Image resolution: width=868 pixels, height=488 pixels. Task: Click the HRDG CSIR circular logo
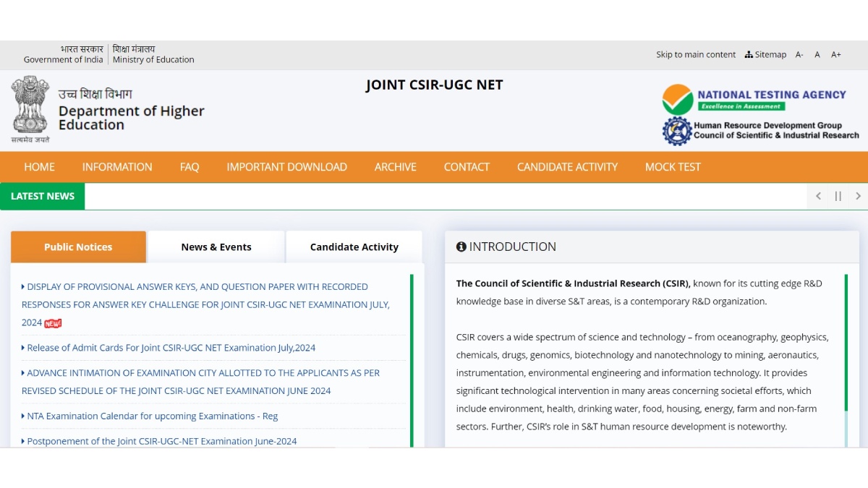coord(676,129)
